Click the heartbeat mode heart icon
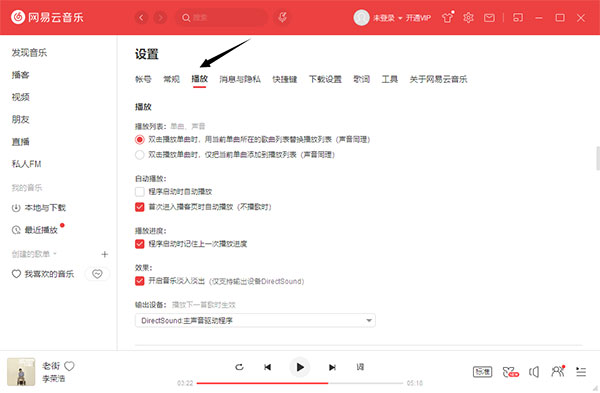The width and height of the screenshot is (600, 393). pyautogui.click(x=97, y=274)
